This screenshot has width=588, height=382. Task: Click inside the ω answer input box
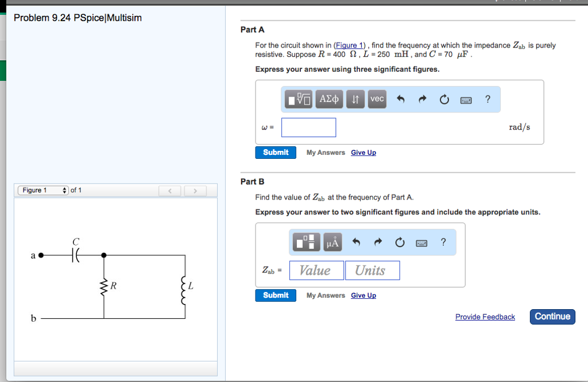(308, 127)
